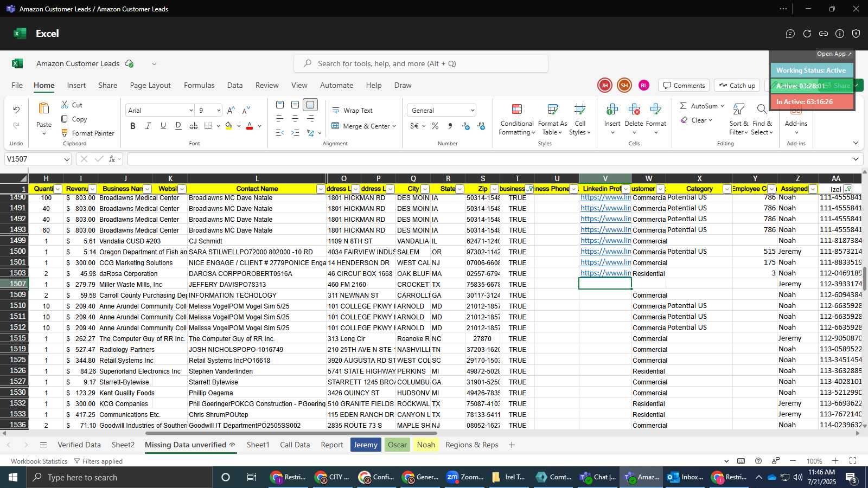The height and width of the screenshot is (488, 868).
Task: Decrease font size with the A-down icon
Action: tap(246, 110)
